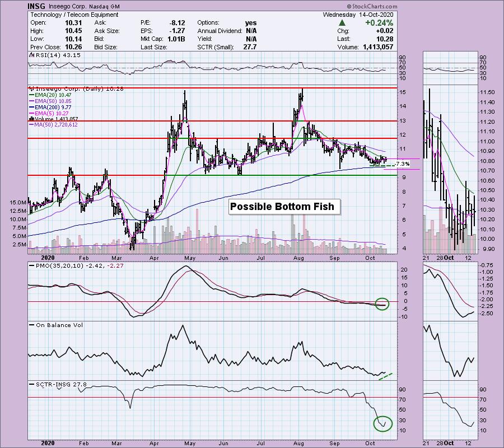504x448 pixels.
Task: Click the Chg value +0.02
Action: (x=384, y=31)
